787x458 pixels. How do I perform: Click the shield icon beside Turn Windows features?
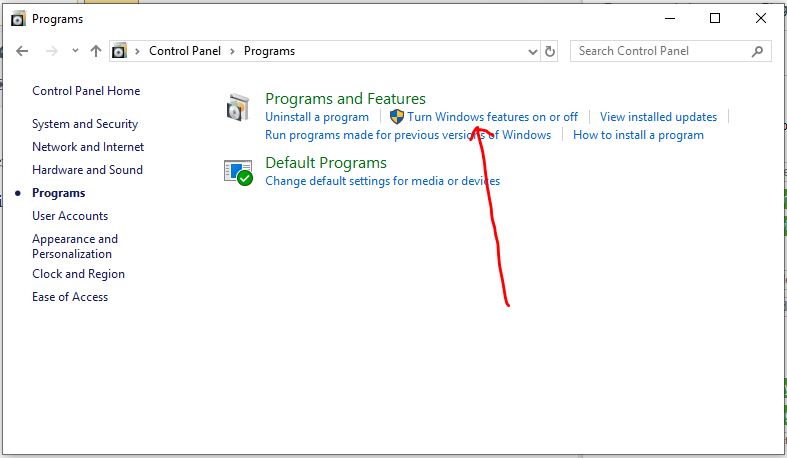[x=397, y=117]
